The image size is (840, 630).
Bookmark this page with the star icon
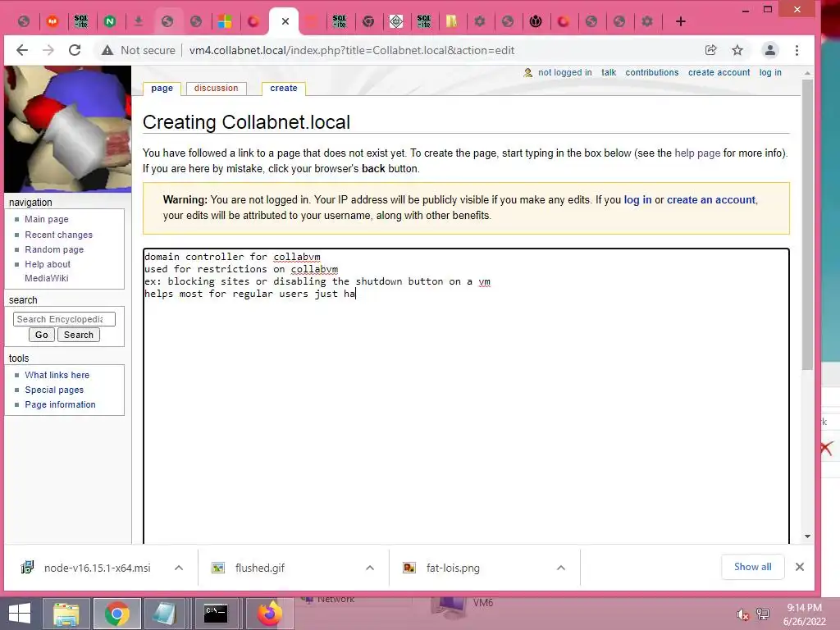(x=737, y=50)
